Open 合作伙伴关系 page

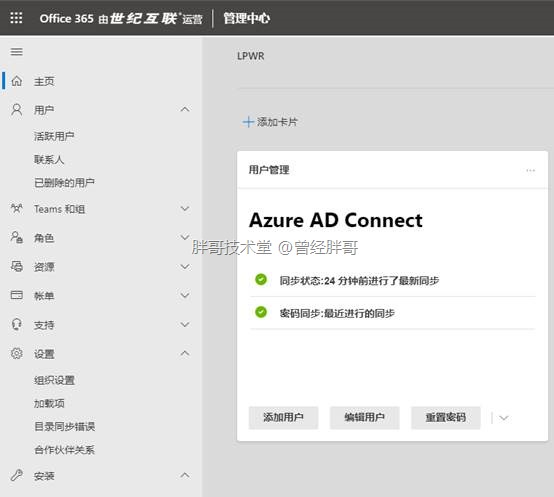click(65, 450)
